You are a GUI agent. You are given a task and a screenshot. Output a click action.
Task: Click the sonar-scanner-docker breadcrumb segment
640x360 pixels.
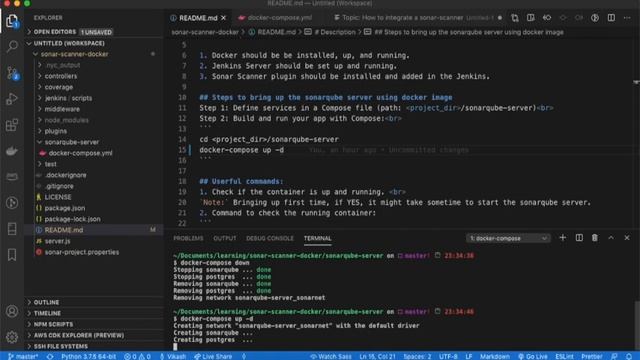point(205,32)
